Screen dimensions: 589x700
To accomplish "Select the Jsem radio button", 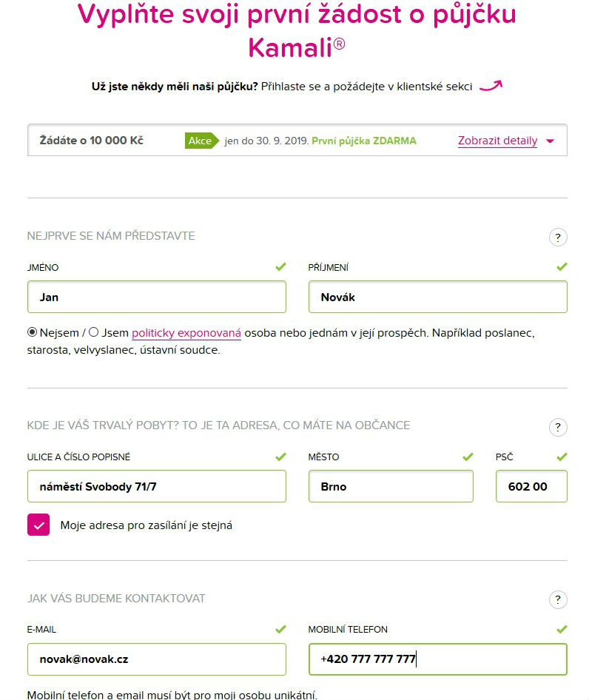I will click(x=93, y=332).
